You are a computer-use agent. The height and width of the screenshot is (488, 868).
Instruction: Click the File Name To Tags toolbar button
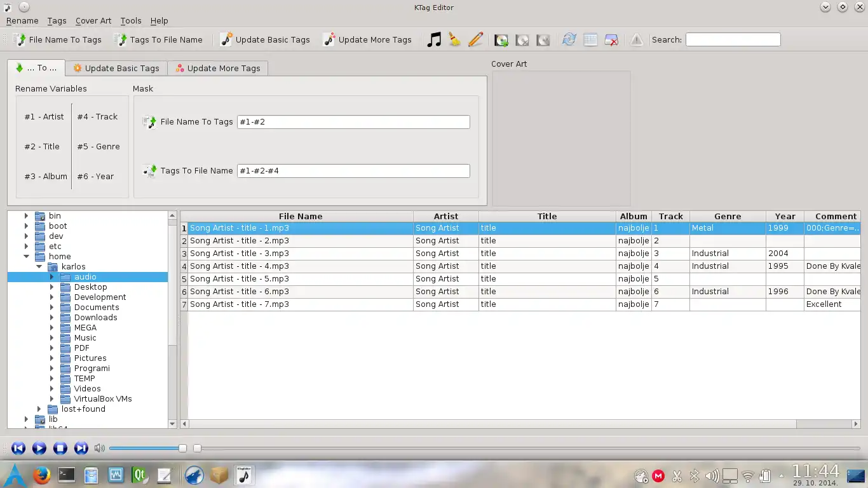(x=57, y=39)
